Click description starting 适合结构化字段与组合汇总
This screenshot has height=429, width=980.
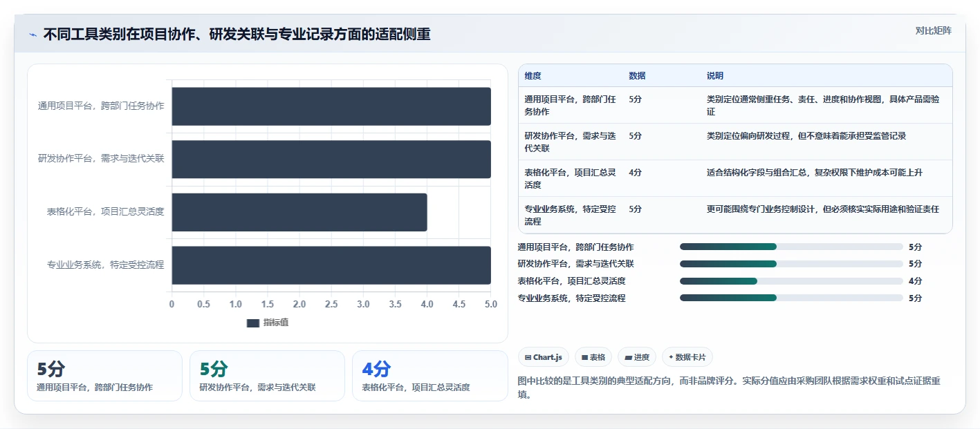pos(815,172)
